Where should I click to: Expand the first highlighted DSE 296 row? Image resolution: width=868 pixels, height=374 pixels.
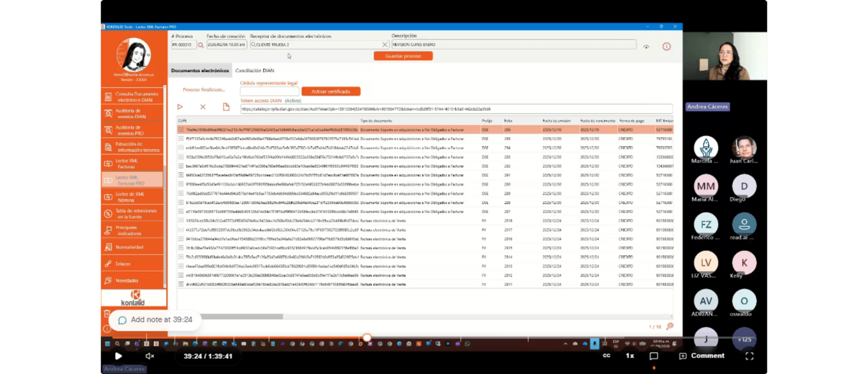click(181, 130)
